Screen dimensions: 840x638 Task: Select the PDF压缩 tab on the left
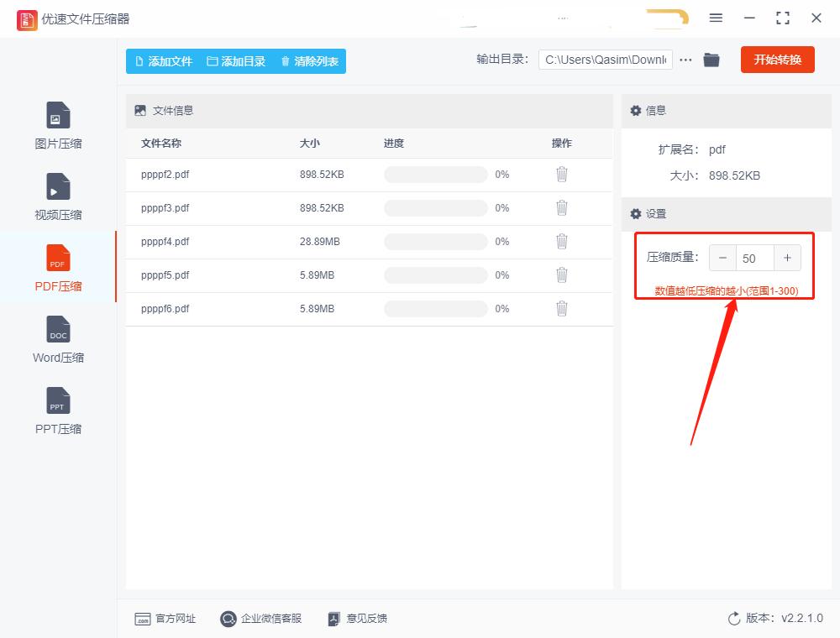click(x=56, y=268)
